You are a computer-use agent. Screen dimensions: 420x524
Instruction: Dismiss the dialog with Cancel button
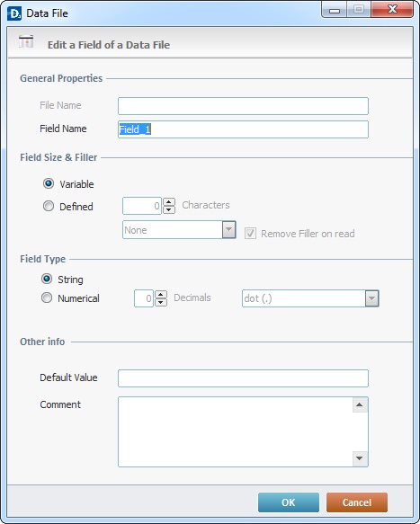point(357,502)
